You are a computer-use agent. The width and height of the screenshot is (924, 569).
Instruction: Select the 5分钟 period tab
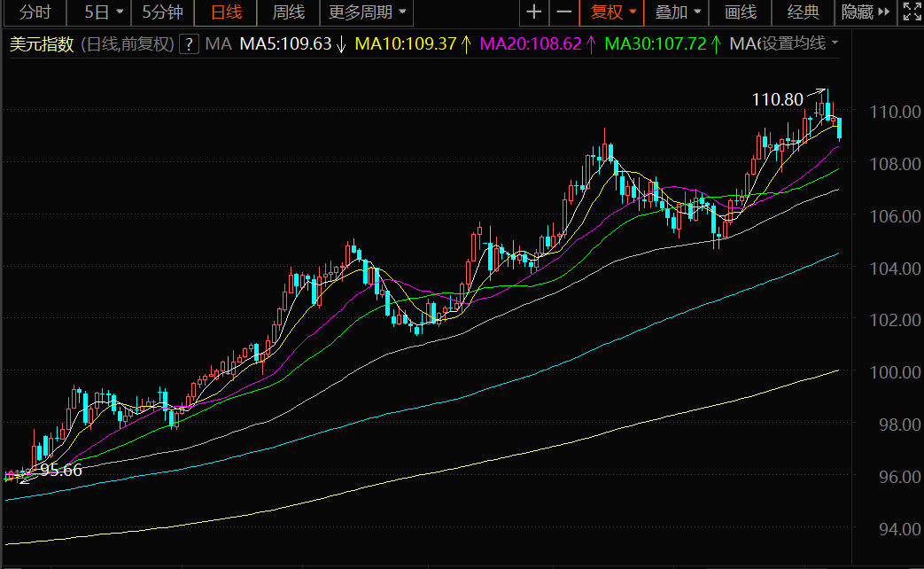pyautogui.click(x=162, y=12)
